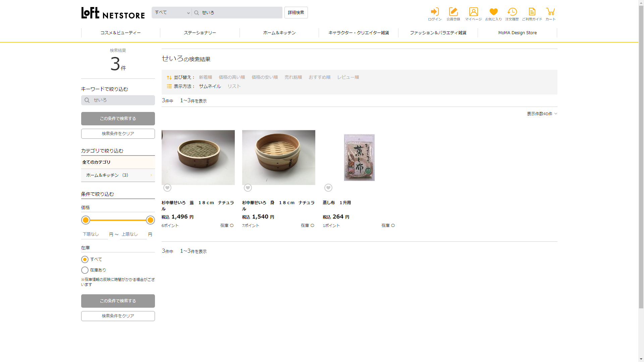Open the 杉中華せいろ 身 18cm product thumbnail
This screenshot has height=362, width=644.
click(x=278, y=158)
